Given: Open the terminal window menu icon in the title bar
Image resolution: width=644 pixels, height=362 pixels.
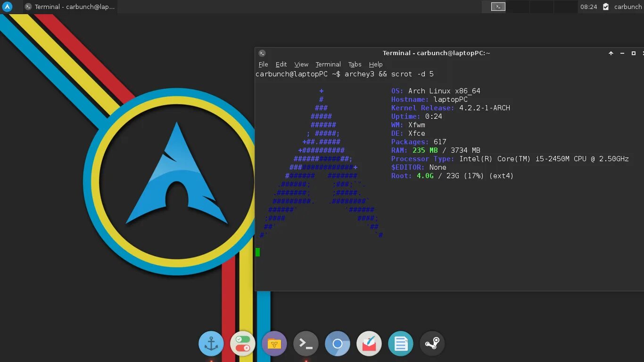Looking at the screenshot, I should pos(262,53).
